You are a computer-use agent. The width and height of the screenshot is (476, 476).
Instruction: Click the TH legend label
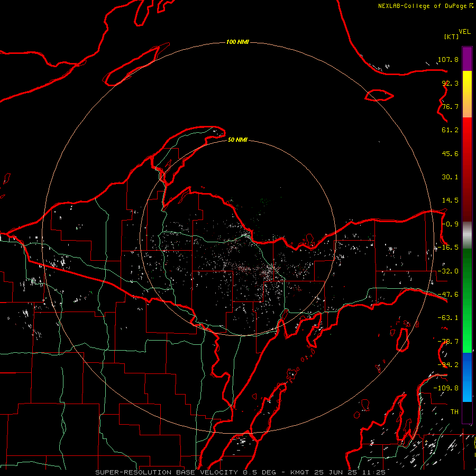pos(454,412)
